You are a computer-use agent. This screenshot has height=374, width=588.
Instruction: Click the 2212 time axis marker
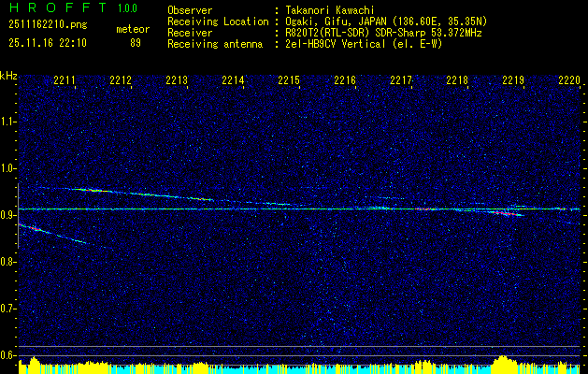tap(121, 80)
